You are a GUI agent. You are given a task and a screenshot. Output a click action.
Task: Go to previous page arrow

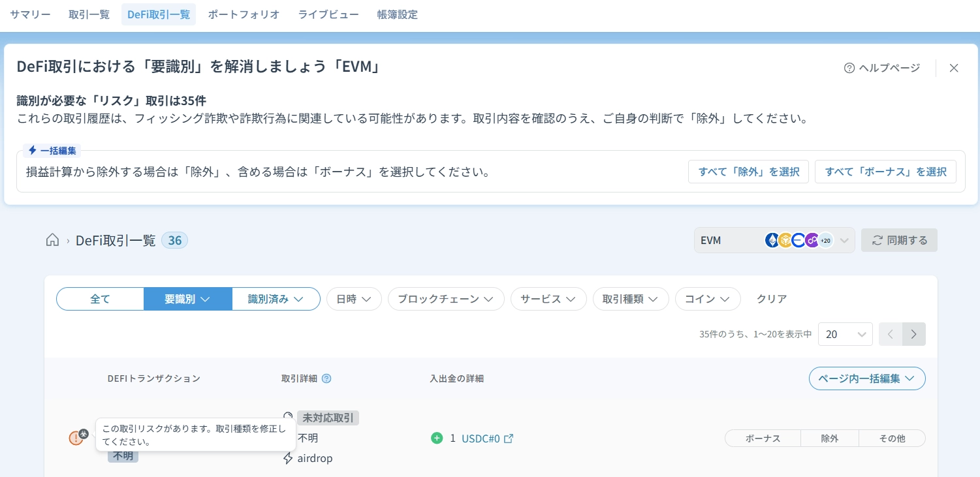(891, 334)
